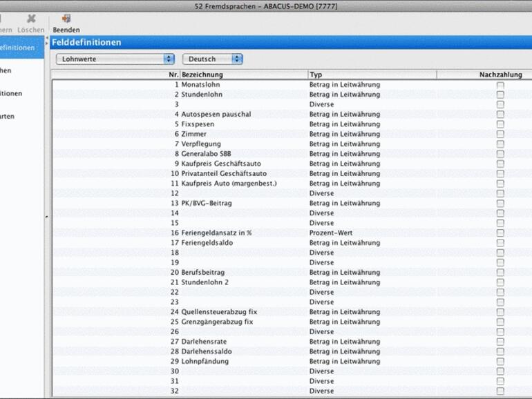Toggle Nachzahlung checkbox for Feriengeldansatz in % row
532x399 pixels.
(x=500, y=233)
